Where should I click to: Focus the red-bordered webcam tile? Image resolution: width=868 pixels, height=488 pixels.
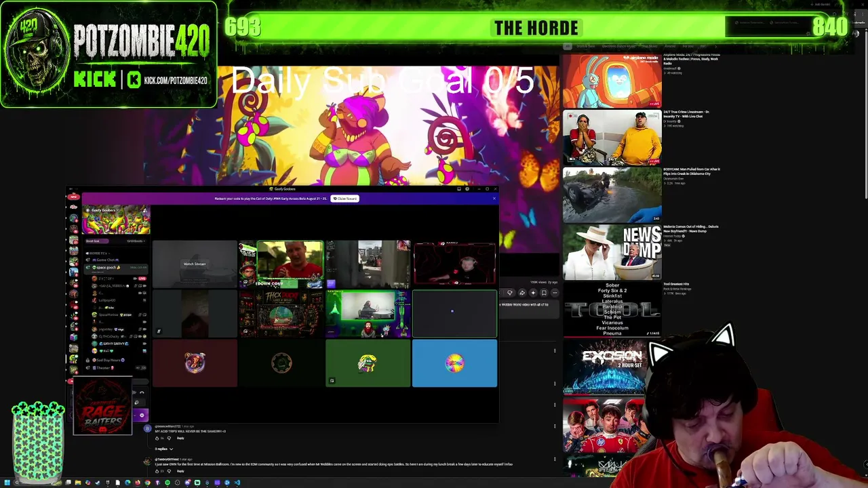(x=454, y=264)
